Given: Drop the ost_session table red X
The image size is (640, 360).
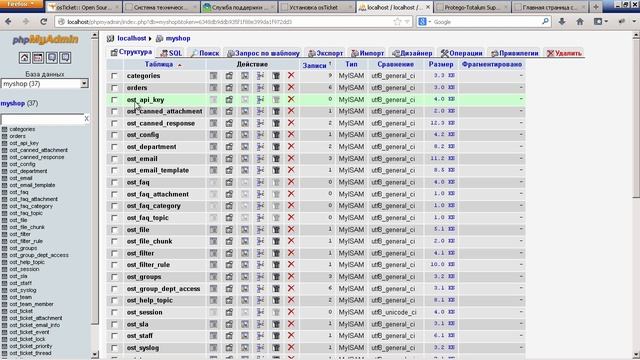Looking at the screenshot, I should [291, 312].
